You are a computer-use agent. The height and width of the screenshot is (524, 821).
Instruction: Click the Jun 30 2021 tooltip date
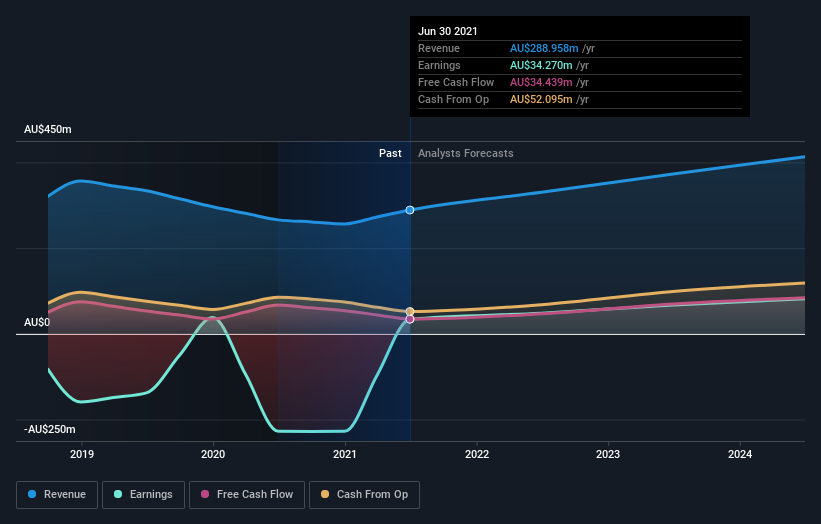pyautogui.click(x=448, y=31)
